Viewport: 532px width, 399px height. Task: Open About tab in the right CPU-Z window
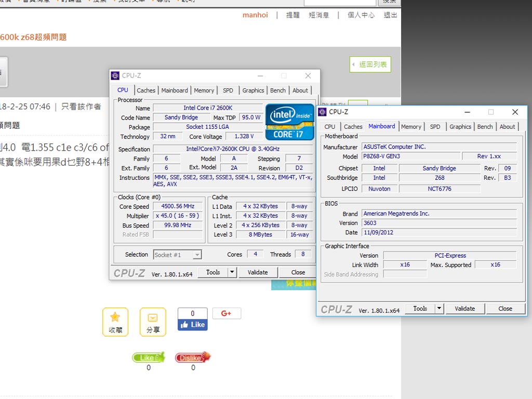coord(508,127)
